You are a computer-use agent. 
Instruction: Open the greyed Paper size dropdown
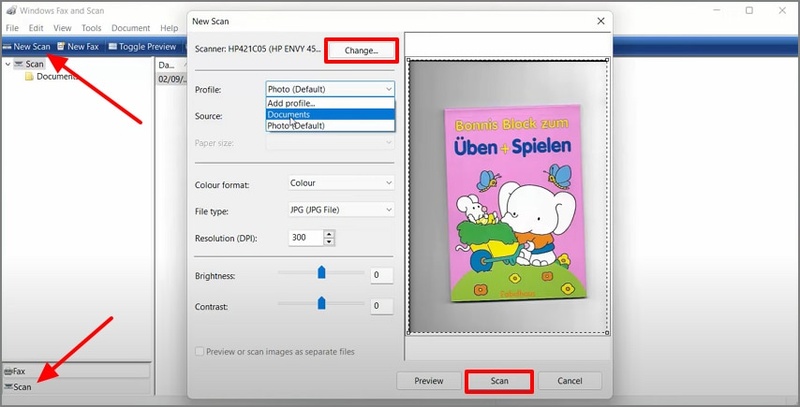tap(330, 143)
